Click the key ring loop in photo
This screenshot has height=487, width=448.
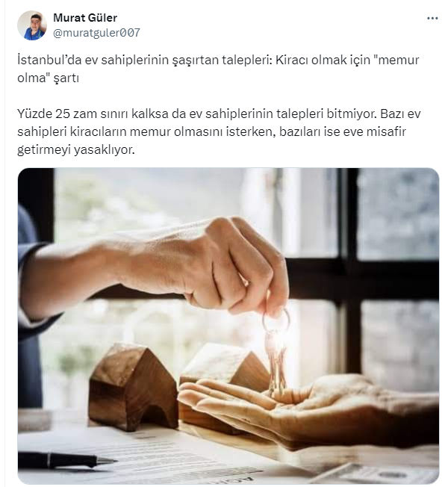coord(276,320)
